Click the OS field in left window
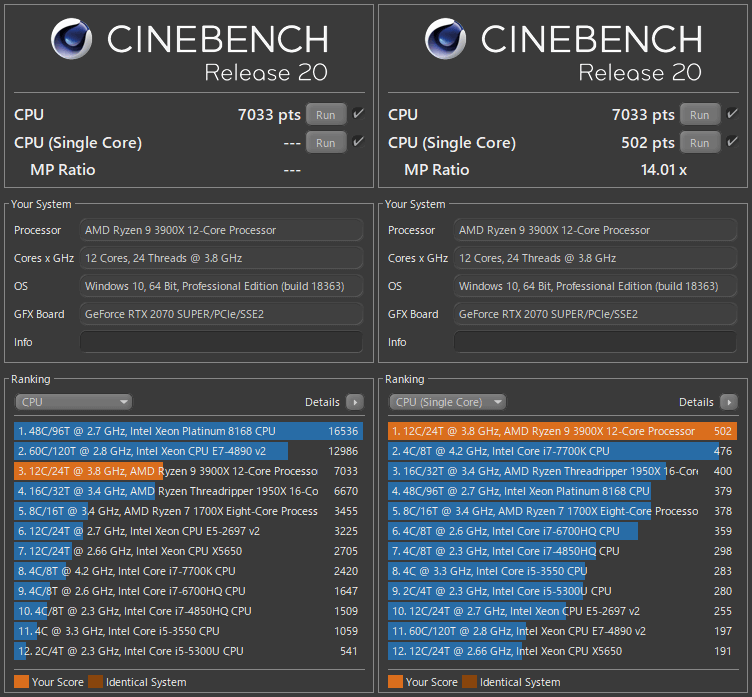The image size is (752, 697). (x=221, y=286)
